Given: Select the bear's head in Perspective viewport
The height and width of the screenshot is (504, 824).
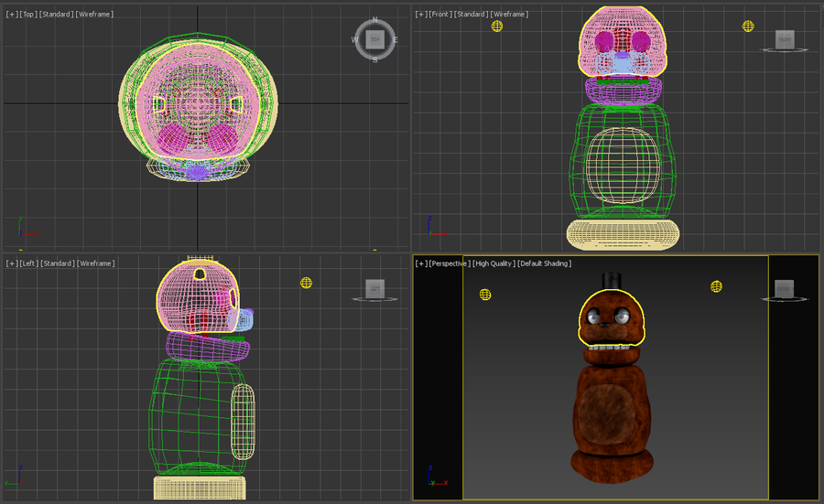Looking at the screenshot, I should coord(612,317).
